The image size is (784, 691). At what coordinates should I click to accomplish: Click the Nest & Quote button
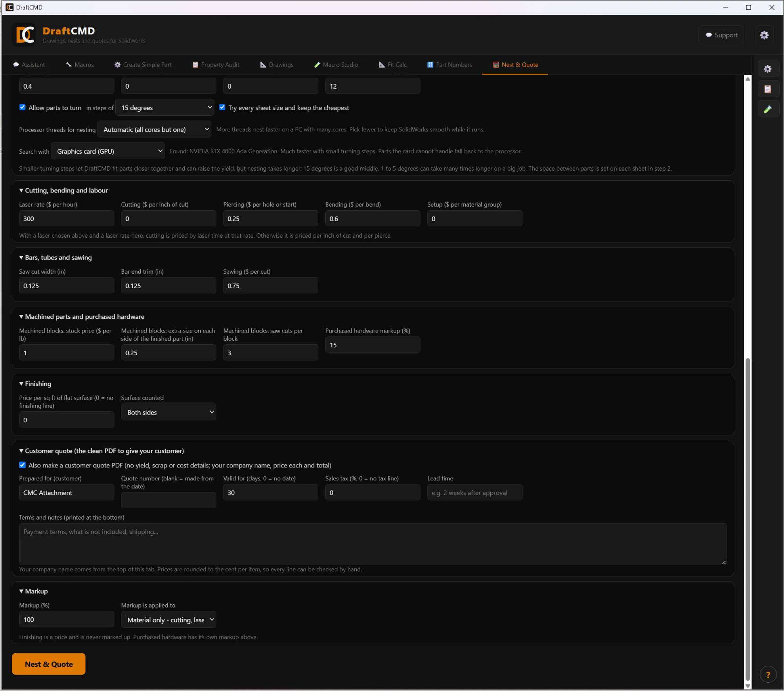(49, 664)
